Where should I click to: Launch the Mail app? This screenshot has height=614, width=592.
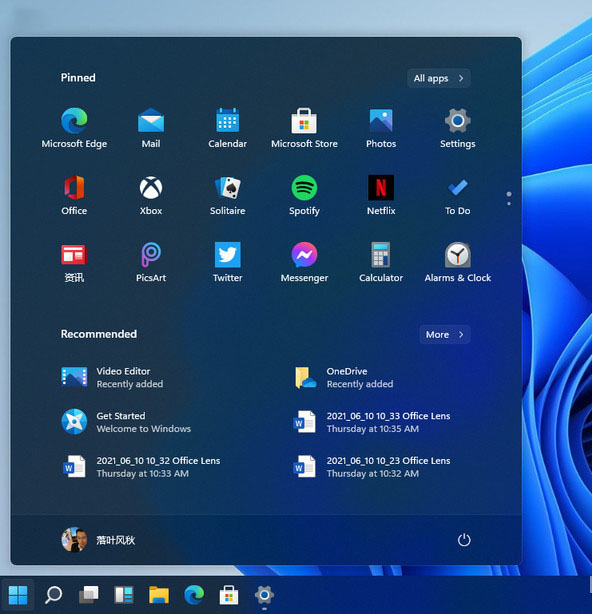click(x=151, y=128)
